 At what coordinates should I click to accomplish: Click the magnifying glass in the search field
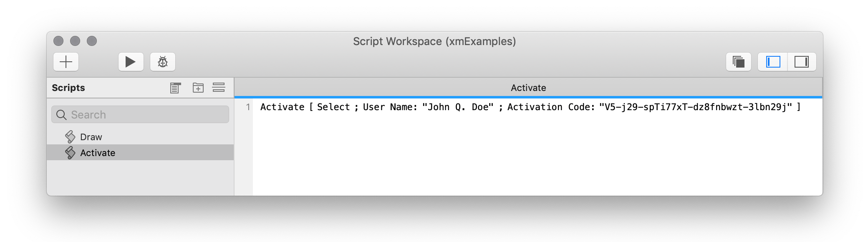coord(61,114)
